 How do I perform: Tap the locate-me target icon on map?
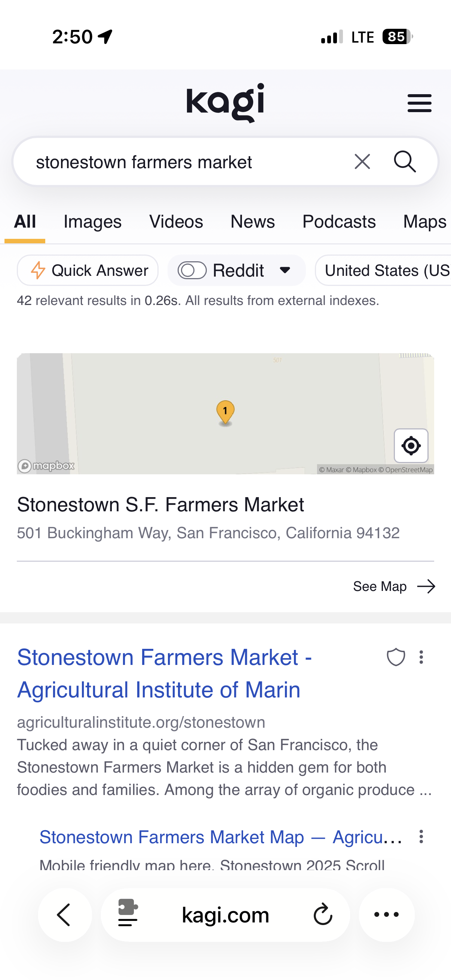411,446
